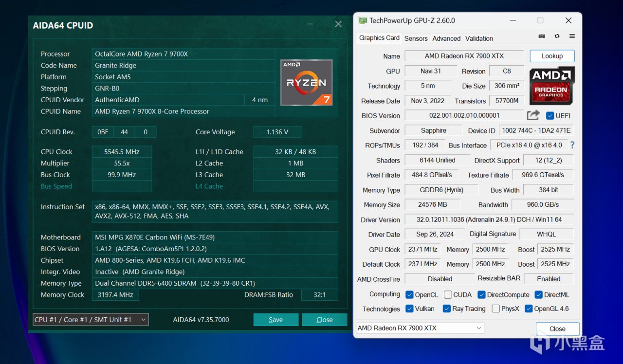This screenshot has height=364, width=623.
Task: Toggle the DirectCompute checkbox
Action: pos(482,295)
